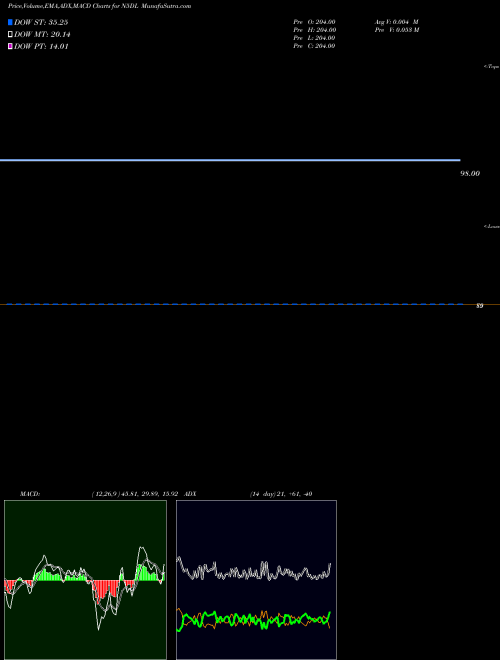Click the chart title mentioning MunafaSutra.com
The image size is (500, 660).
point(99,6)
